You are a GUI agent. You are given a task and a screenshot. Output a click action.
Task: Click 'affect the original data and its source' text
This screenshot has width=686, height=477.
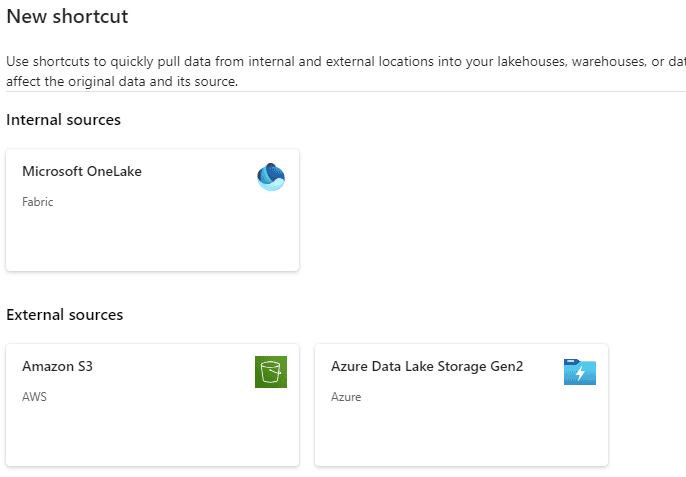pos(122,81)
